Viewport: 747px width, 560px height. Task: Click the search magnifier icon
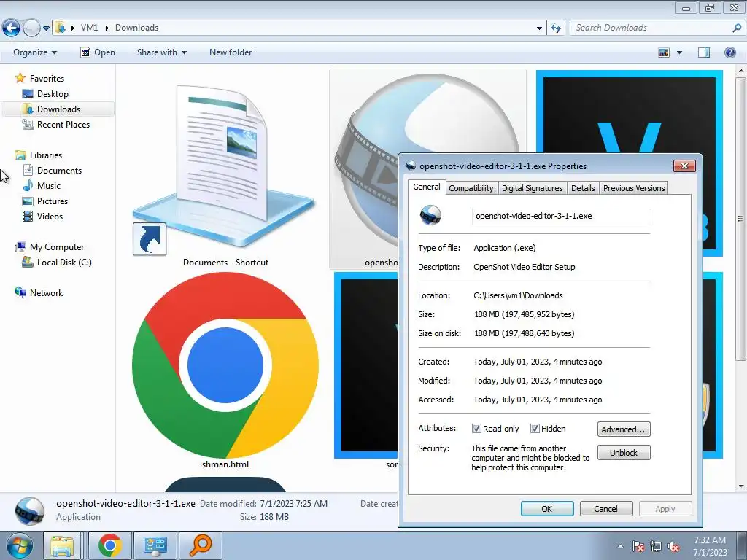[x=737, y=28]
